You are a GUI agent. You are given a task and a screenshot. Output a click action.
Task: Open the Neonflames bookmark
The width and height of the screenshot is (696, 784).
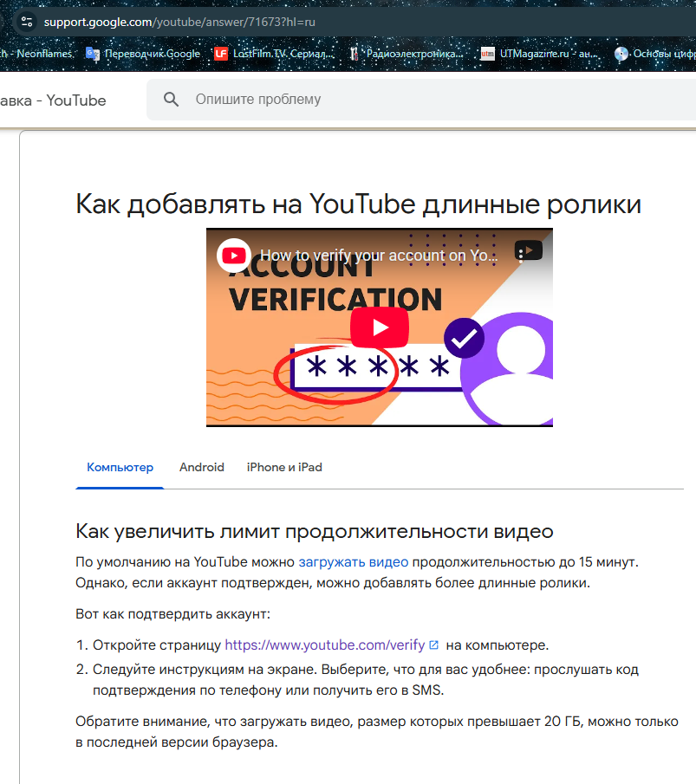(37, 54)
